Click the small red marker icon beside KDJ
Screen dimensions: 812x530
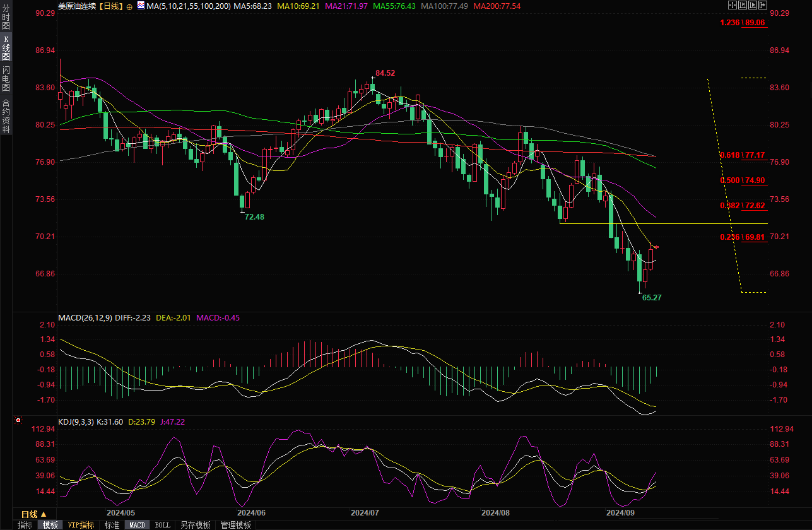[x=18, y=420]
